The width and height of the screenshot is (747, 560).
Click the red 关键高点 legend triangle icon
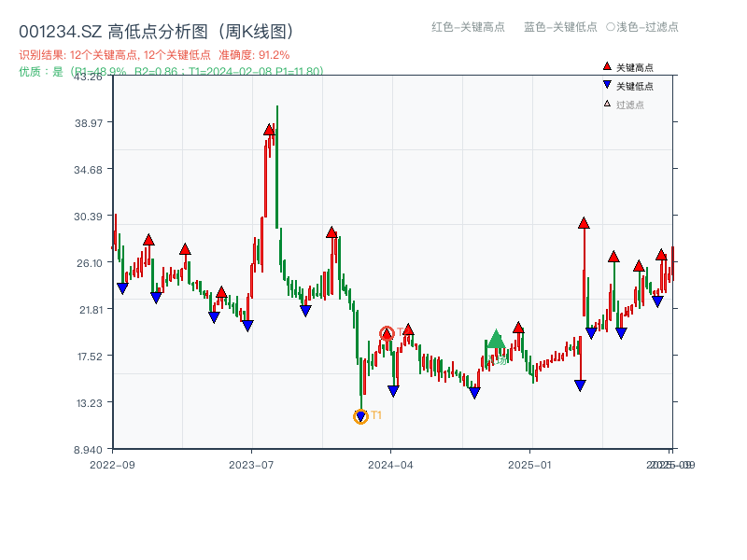606,66
